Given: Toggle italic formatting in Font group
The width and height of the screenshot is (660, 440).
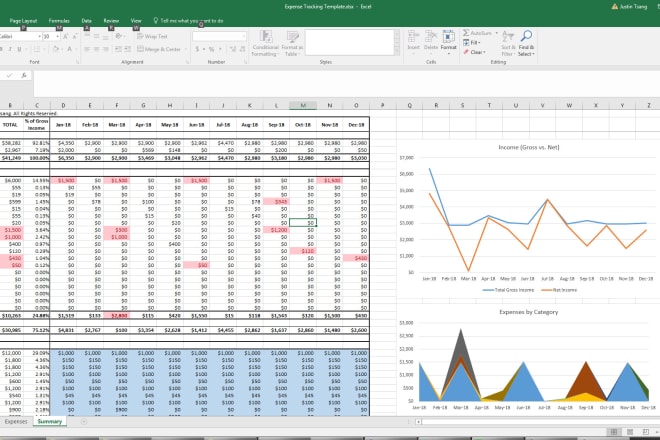Looking at the screenshot, I should click(x=10, y=49).
